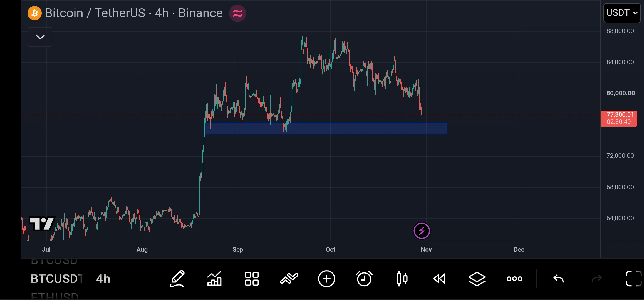Click the 72,000.00 price axis label
This screenshot has width=644, height=300.
pyautogui.click(x=620, y=156)
